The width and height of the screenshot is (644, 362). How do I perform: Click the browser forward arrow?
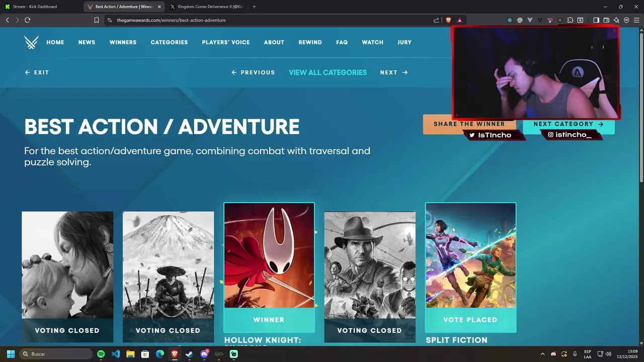[17, 20]
